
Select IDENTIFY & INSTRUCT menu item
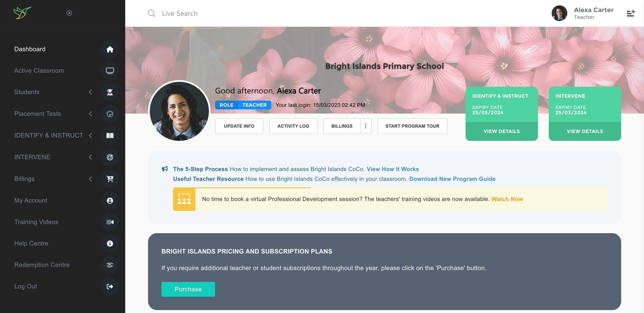pyautogui.click(x=49, y=135)
